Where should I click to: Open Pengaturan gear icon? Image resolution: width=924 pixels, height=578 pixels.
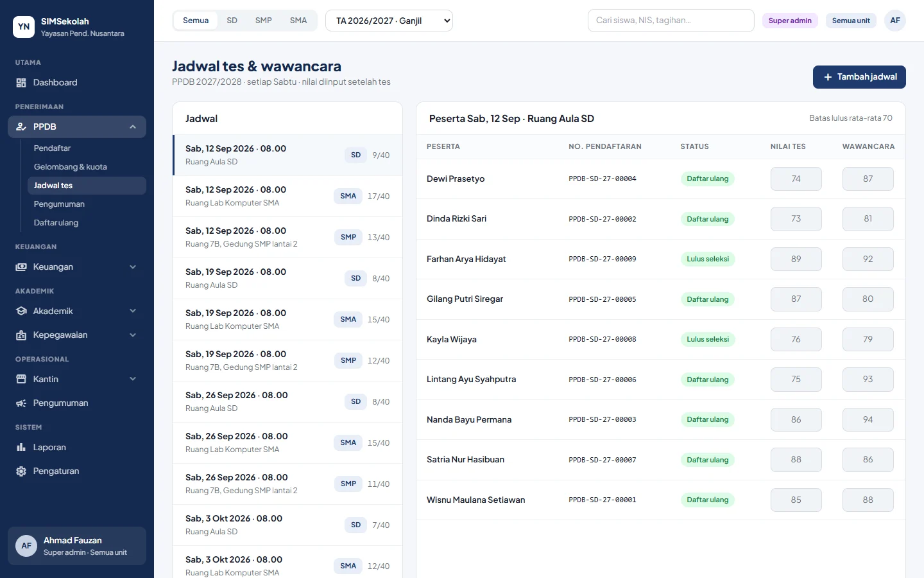pos(21,471)
